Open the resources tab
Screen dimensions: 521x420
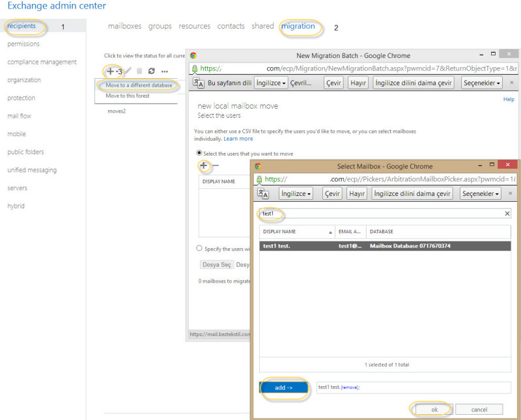(194, 26)
